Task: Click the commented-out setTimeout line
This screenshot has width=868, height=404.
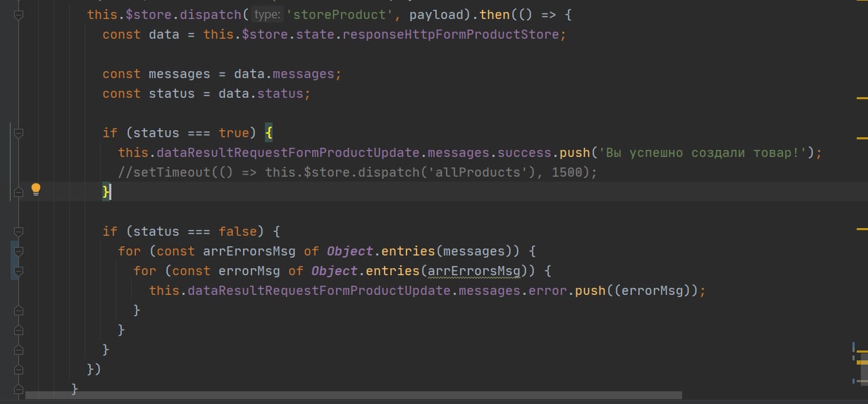Action: pos(357,172)
